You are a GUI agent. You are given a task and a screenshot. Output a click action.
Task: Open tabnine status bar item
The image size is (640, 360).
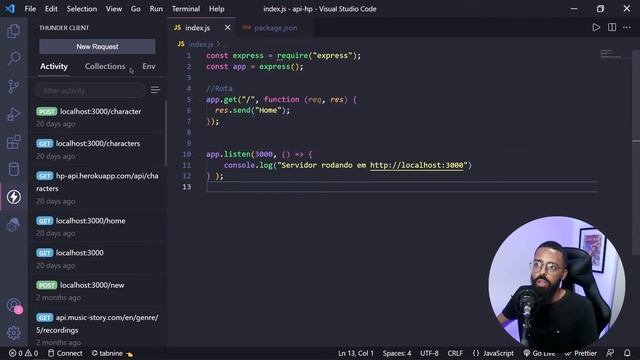[x=112, y=353]
